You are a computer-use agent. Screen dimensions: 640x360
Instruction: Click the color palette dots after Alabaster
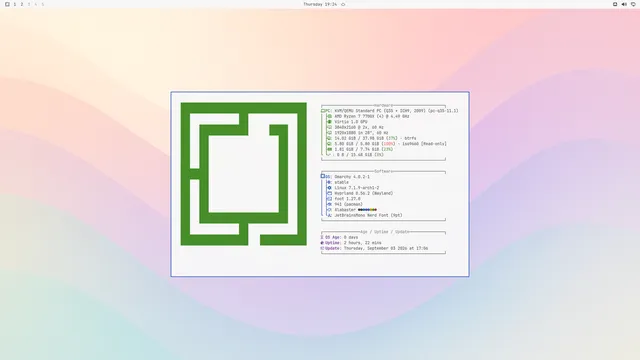[x=367, y=210]
